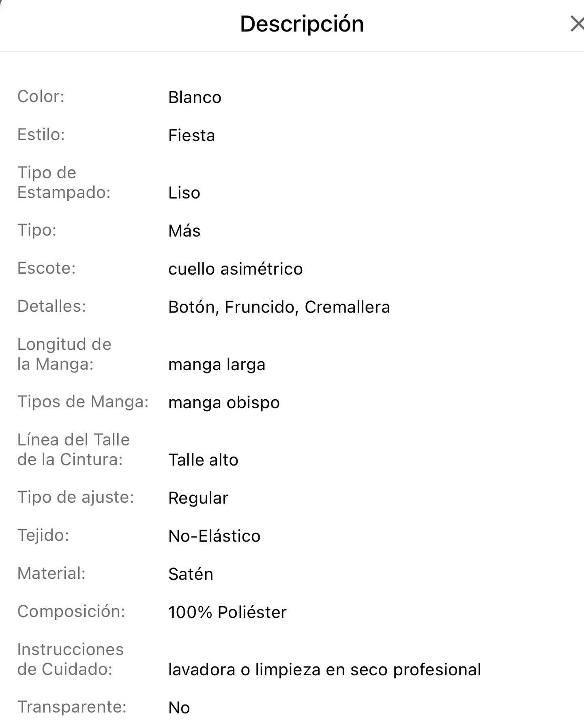Viewport: 584px width, 728px height.
Task: Click the Talle alto waistline value
Action: [203, 460]
